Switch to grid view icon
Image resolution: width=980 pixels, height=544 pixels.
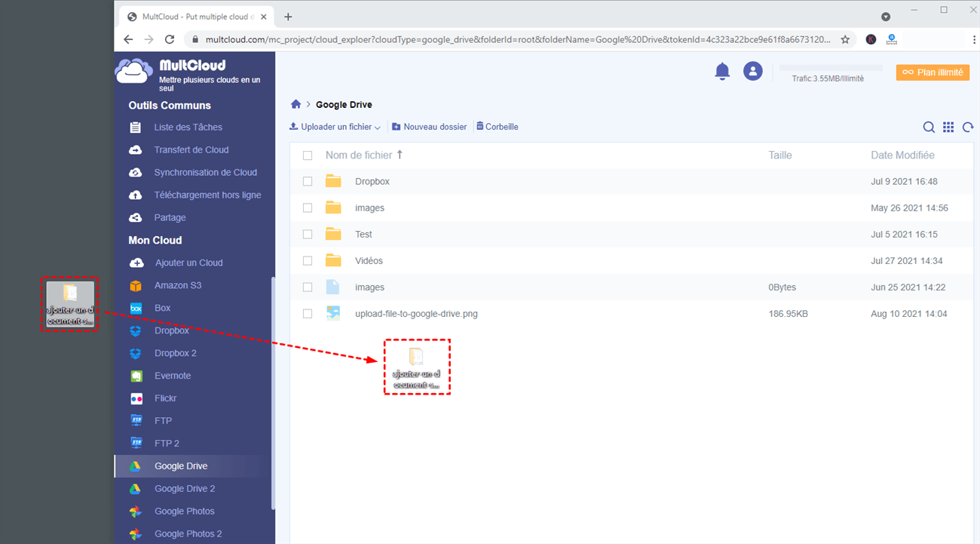tap(948, 128)
